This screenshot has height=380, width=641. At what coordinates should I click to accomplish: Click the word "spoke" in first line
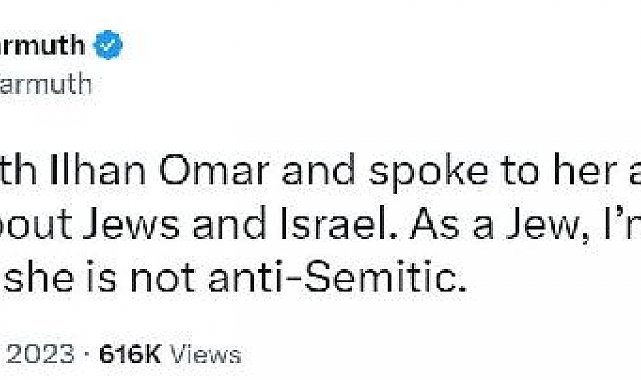(x=428, y=172)
